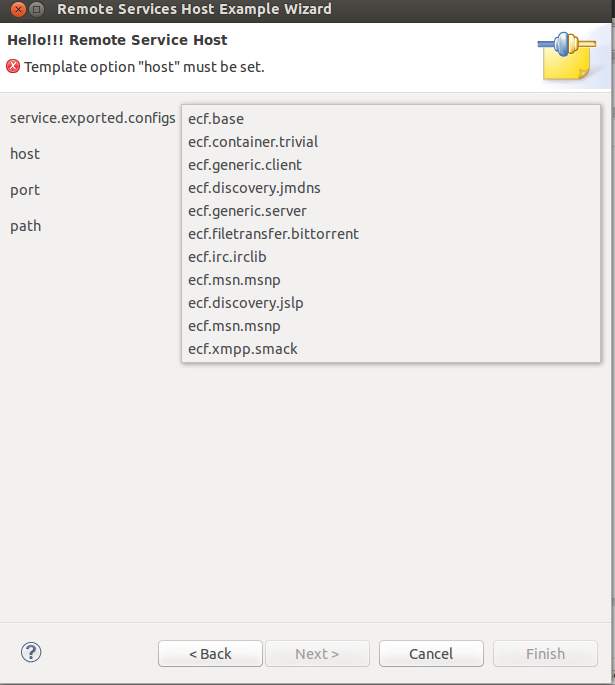615x685 pixels.
Task: Go back with the Back button
Action: click(x=210, y=654)
